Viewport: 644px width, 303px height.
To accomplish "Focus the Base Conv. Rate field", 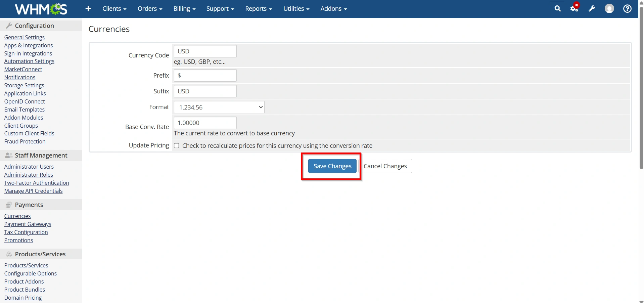I will (205, 123).
